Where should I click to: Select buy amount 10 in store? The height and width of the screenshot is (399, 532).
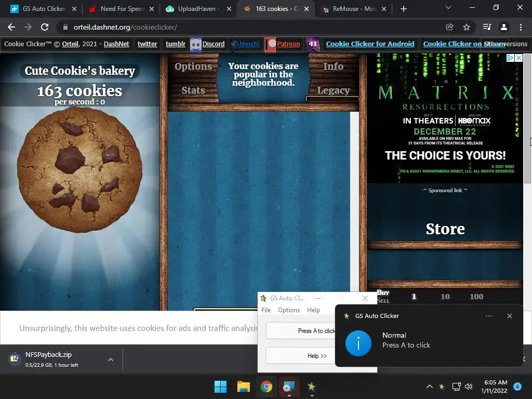445,297
